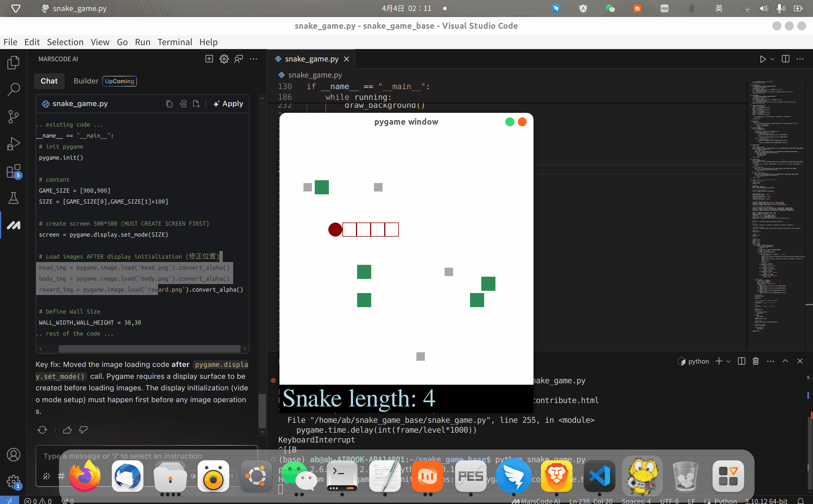The height and width of the screenshot is (504, 813).
Task: Switch to the Builder tab
Action: pos(86,81)
